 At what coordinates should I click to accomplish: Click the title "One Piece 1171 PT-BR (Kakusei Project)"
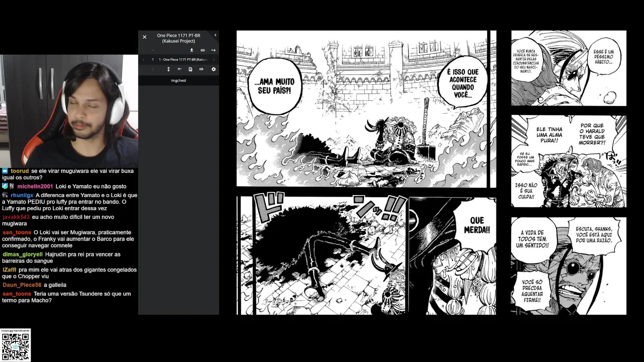point(179,38)
